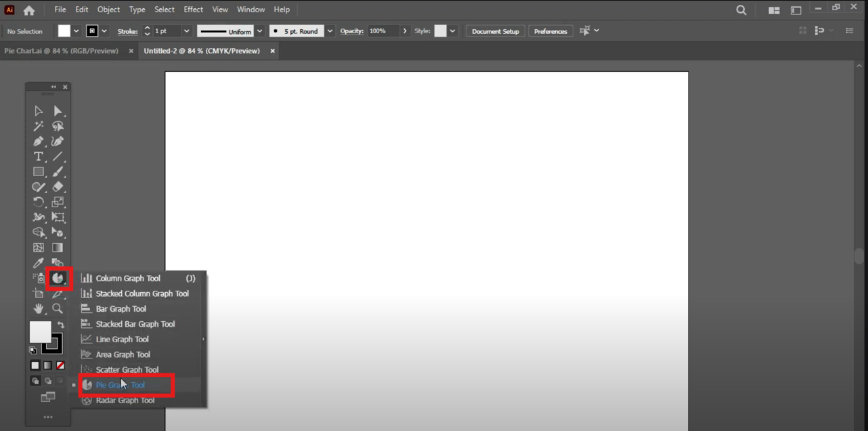This screenshot has width=868, height=431.
Task: Open Opacity panel via Opacity label
Action: click(x=351, y=31)
